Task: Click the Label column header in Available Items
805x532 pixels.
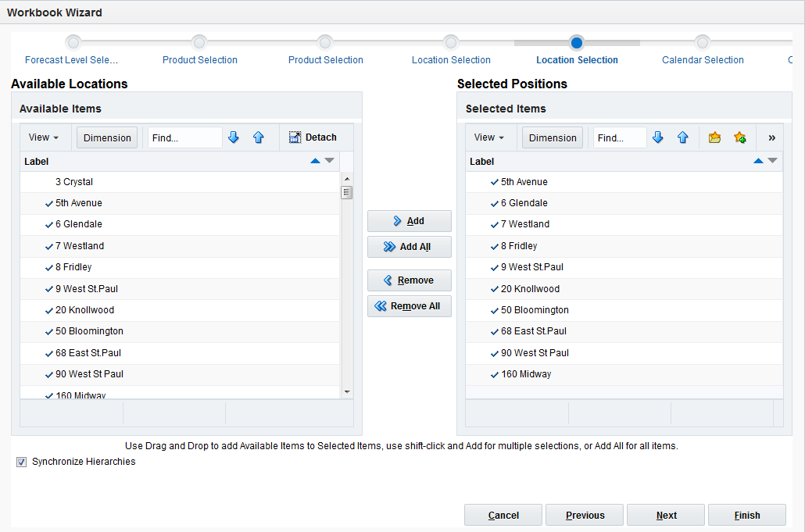Action: 180,162
